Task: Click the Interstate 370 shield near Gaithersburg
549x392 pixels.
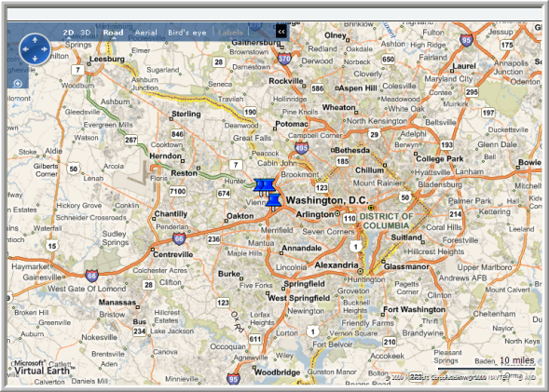Action: 284,59
